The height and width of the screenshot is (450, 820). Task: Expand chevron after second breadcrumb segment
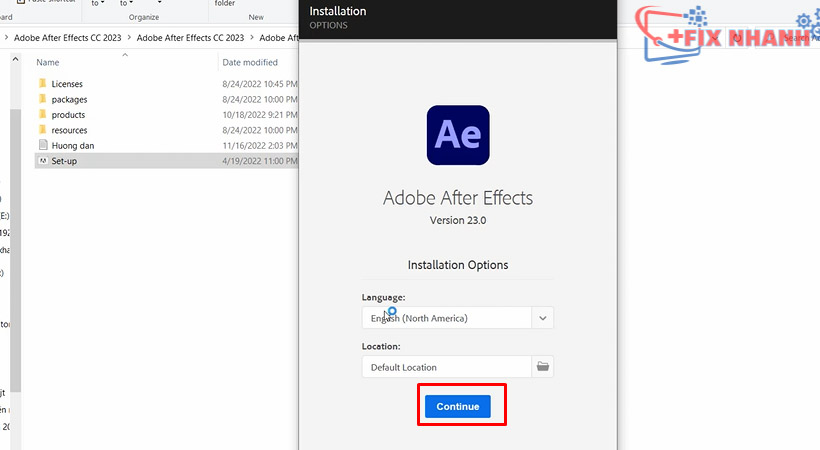[x=252, y=38]
